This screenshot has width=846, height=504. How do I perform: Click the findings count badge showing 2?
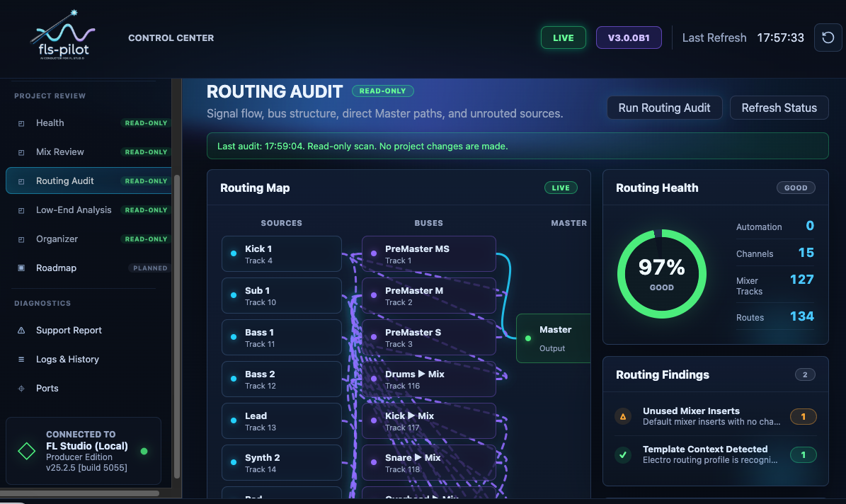[805, 374]
